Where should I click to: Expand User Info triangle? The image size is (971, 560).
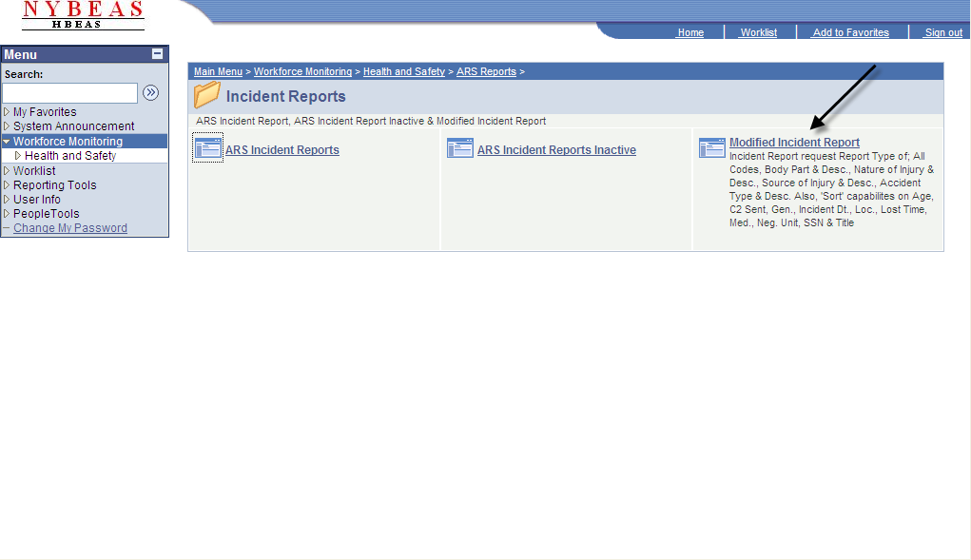pyautogui.click(x=7, y=200)
